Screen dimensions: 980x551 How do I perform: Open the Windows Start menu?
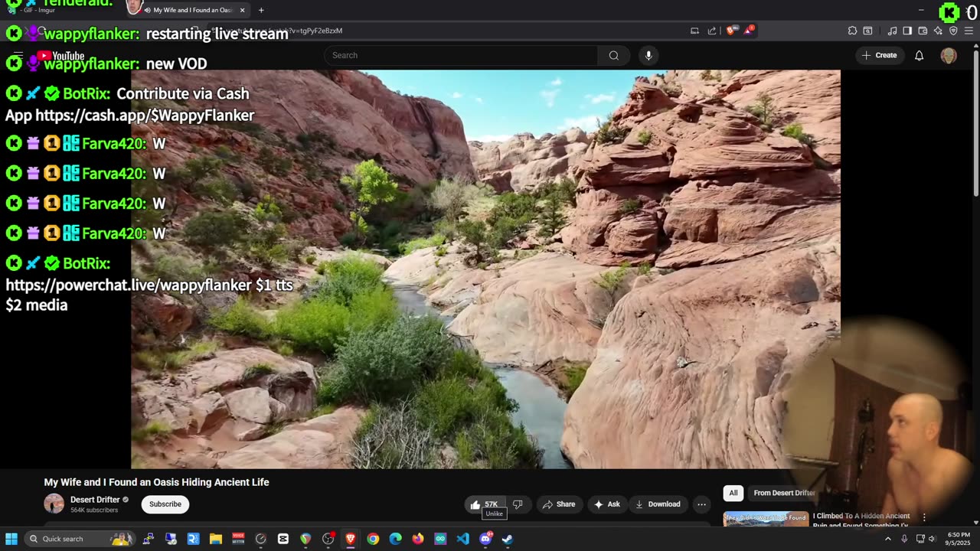click(x=11, y=539)
